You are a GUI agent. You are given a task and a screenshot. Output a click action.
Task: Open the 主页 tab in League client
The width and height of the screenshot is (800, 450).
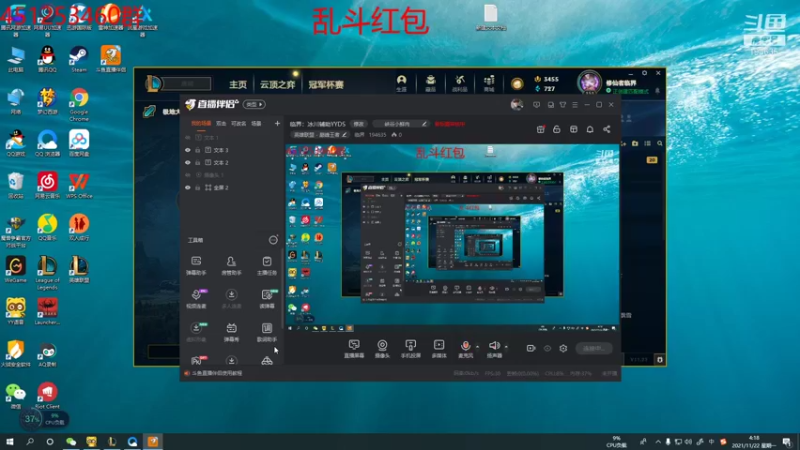[238, 85]
